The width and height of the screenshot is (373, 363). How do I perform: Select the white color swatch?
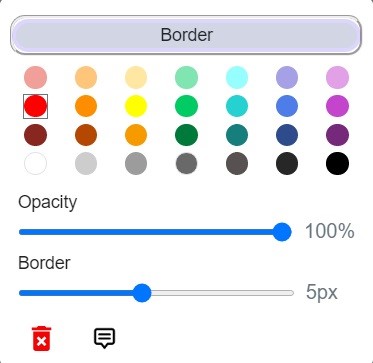click(35, 164)
